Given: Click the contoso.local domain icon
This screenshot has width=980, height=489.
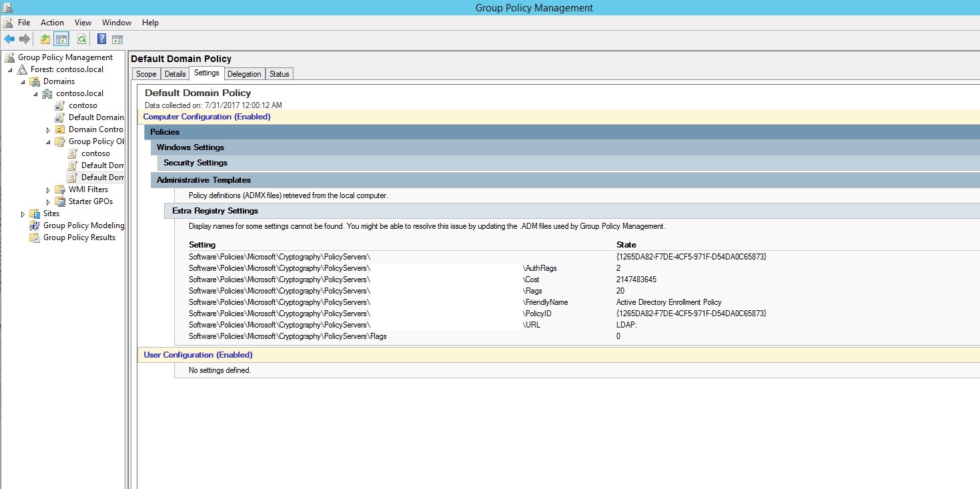Looking at the screenshot, I should click(47, 93).
